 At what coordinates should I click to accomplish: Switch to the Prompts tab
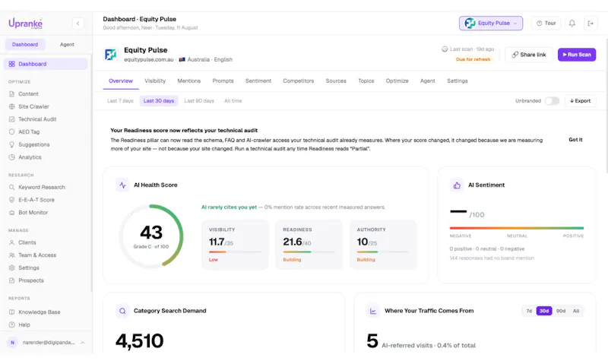pyautogui.click(x=223, y=81)
